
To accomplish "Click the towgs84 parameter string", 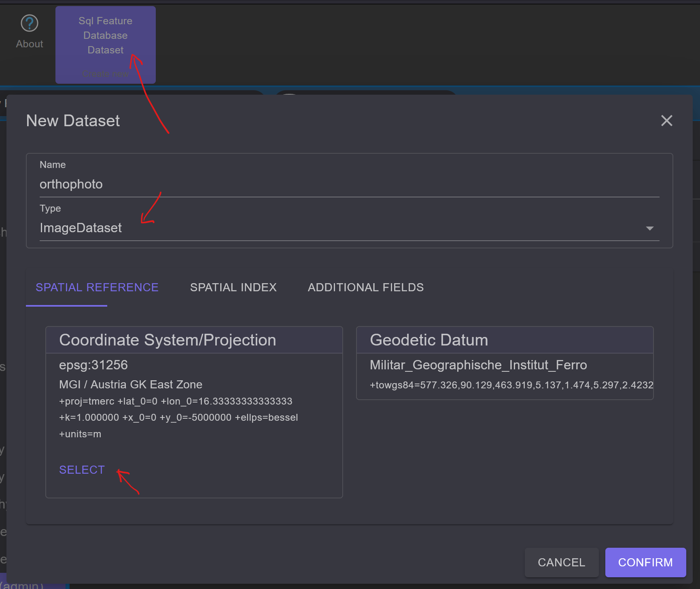I will coord(511,385).
